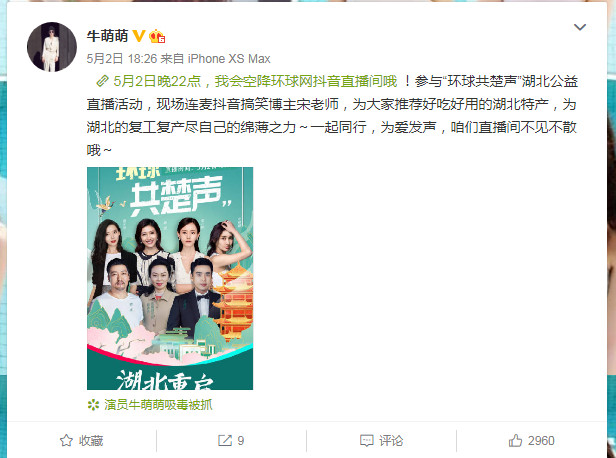Click the crown membership badge icon
Image resolution: width=616 pixels, height=458 pixels.
point(157,36)
